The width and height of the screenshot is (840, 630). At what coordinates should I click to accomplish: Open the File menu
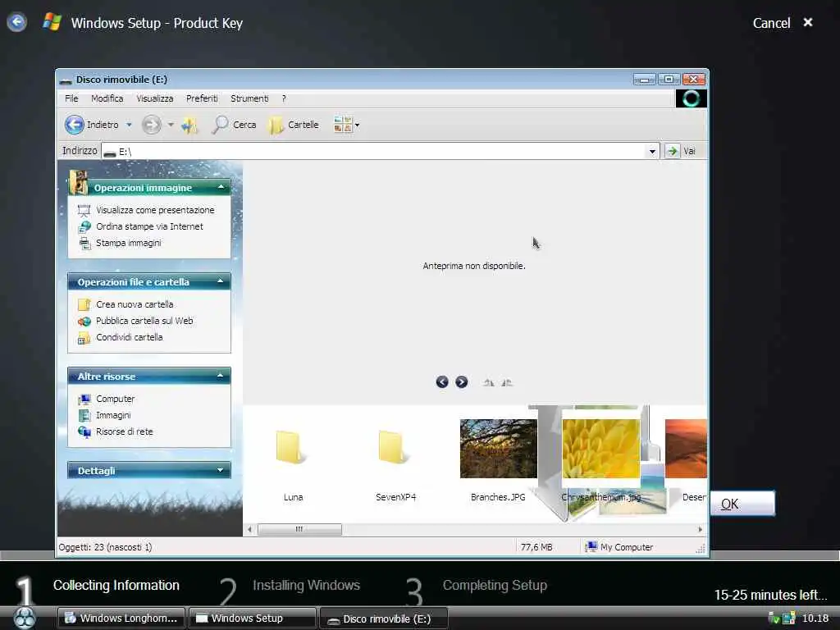(x=71, y=98)
